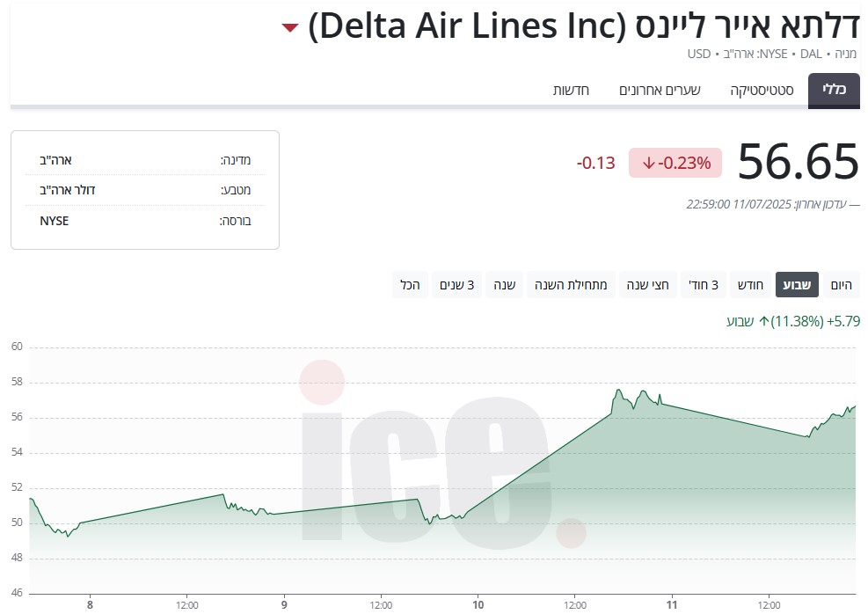
Task: Select the חצי שנה chart range
Action: coord(648,285)
